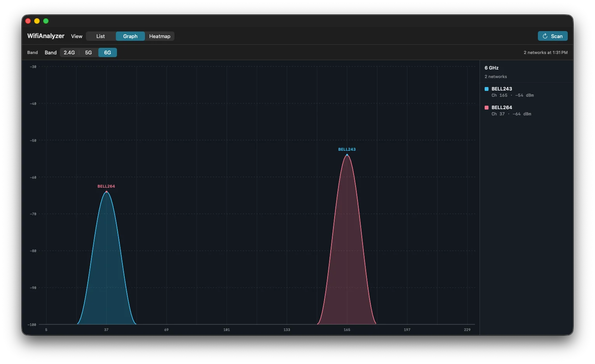Click the BELL264 label on graph peak

pos(106,186)
